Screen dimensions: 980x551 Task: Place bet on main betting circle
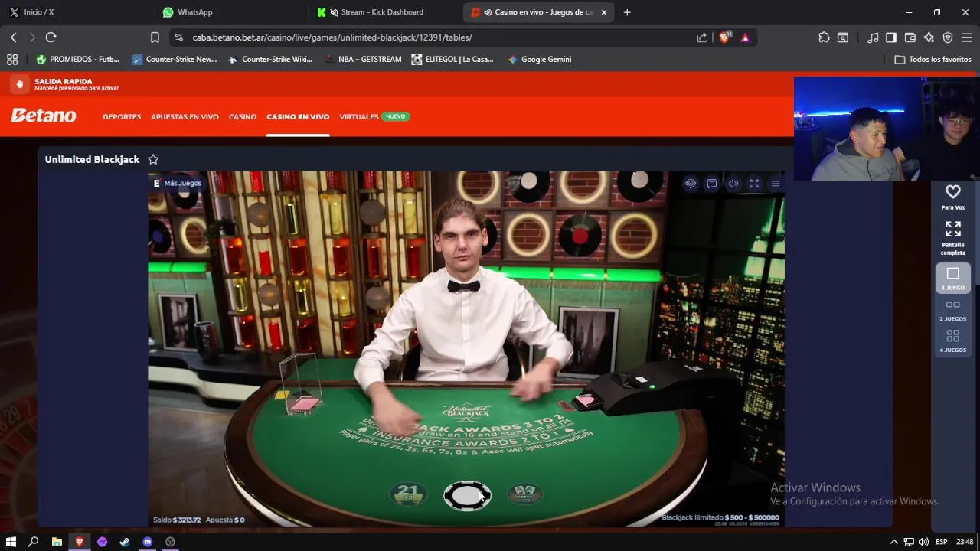(467, 496)
